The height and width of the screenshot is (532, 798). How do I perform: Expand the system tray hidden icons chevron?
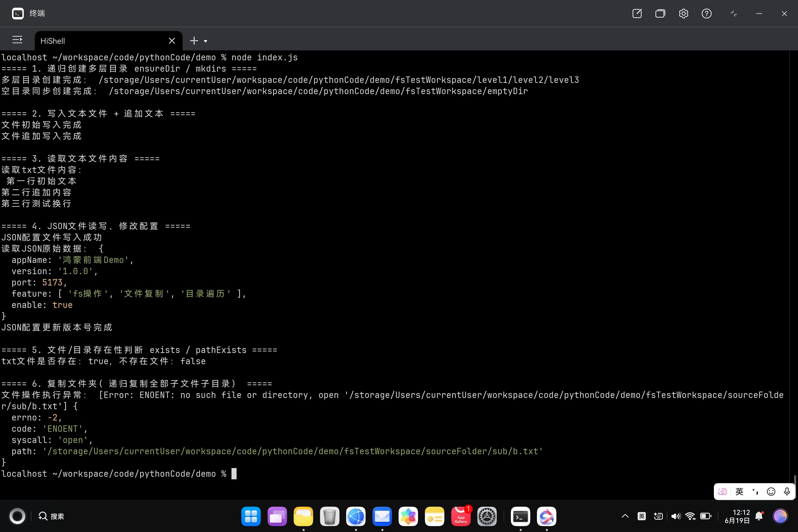[x=625, y=516]
